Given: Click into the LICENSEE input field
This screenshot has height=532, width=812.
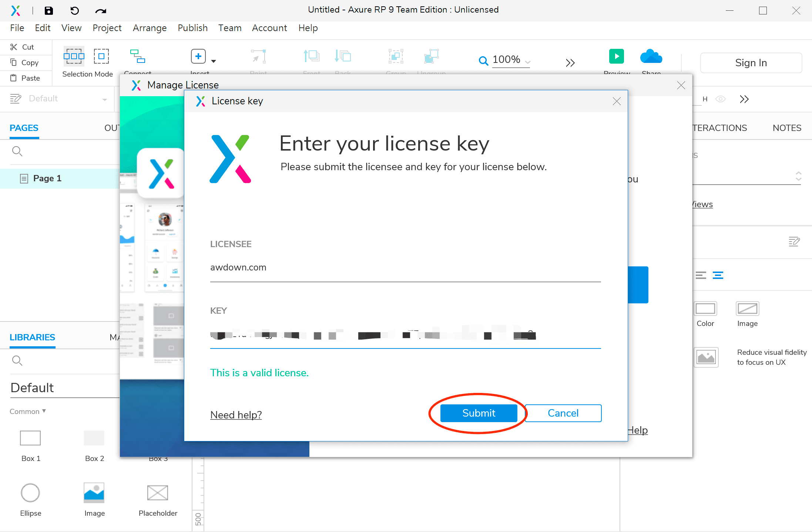Looking at the screenshot, I should (405, 267).
